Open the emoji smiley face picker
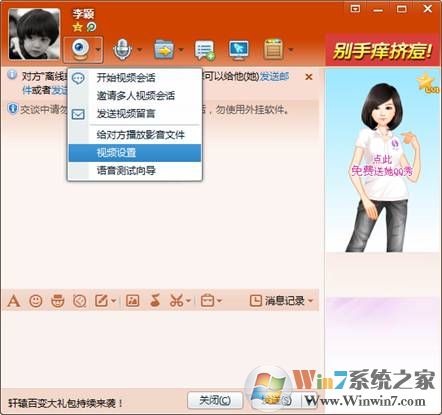 (x=36, y=301)
